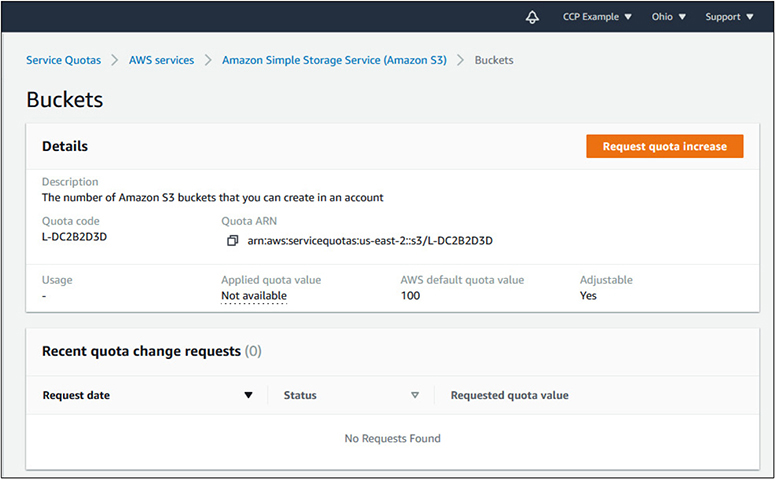Viewport: 775px width, 480px height.
Task: Click the Not available applied quota value
Action: 254,296
